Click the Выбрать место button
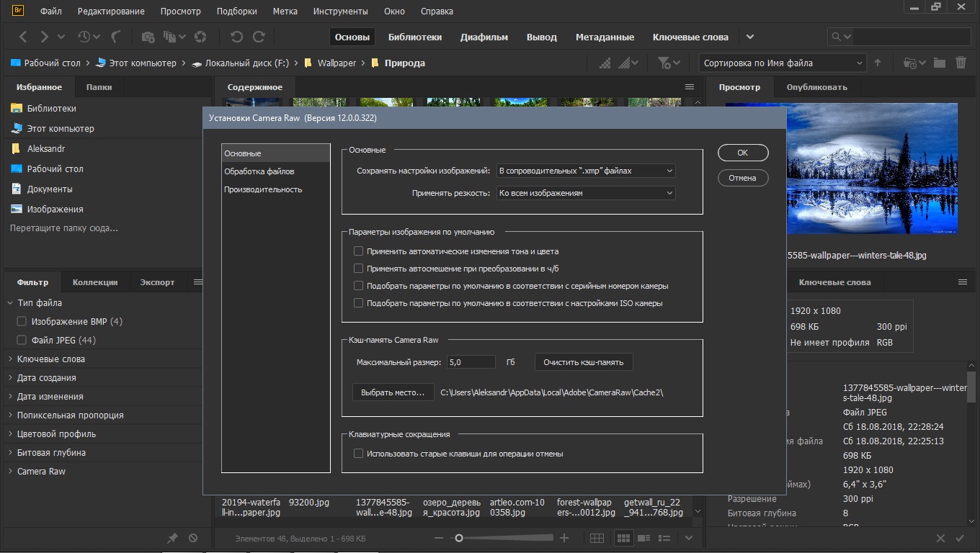This screenshot has width=980, height=553. [x=393, y=392]
